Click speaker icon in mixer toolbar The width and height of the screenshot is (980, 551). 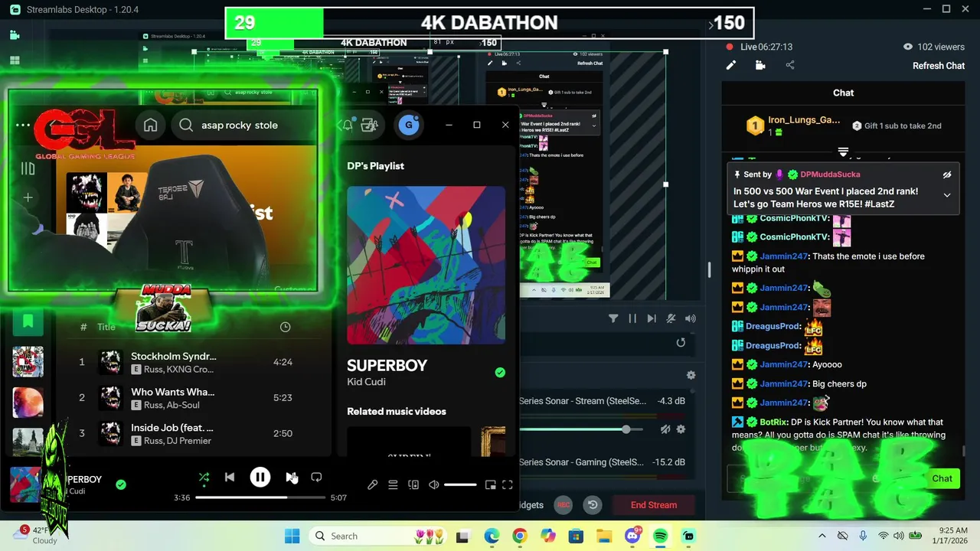click(x=691, y=318)
